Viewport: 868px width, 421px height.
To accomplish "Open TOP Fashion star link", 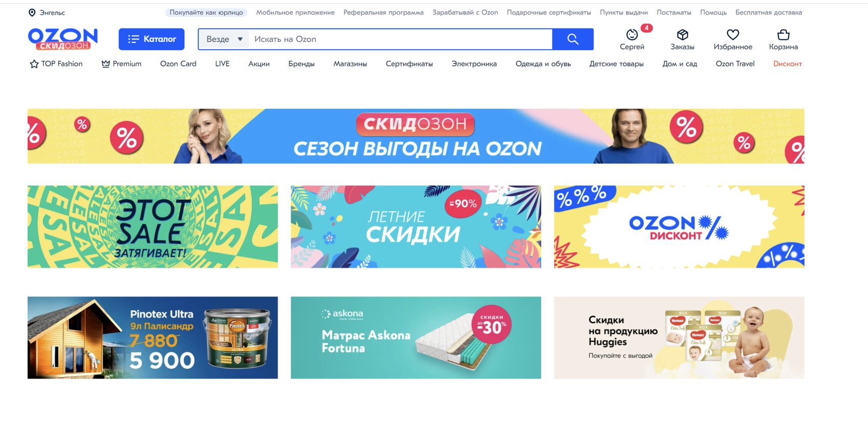I will (56, 64).
